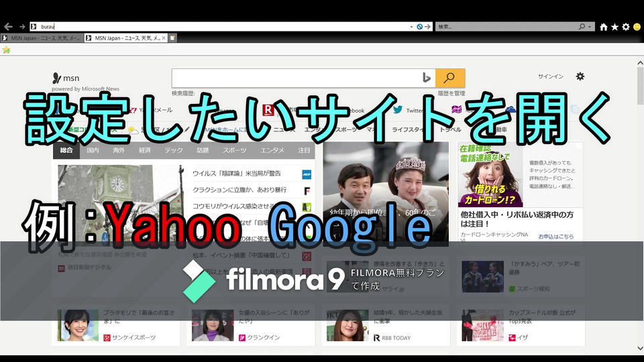The image size is (644, 362).
Task: Select the 総合 news tab
Action: [66, 150]
